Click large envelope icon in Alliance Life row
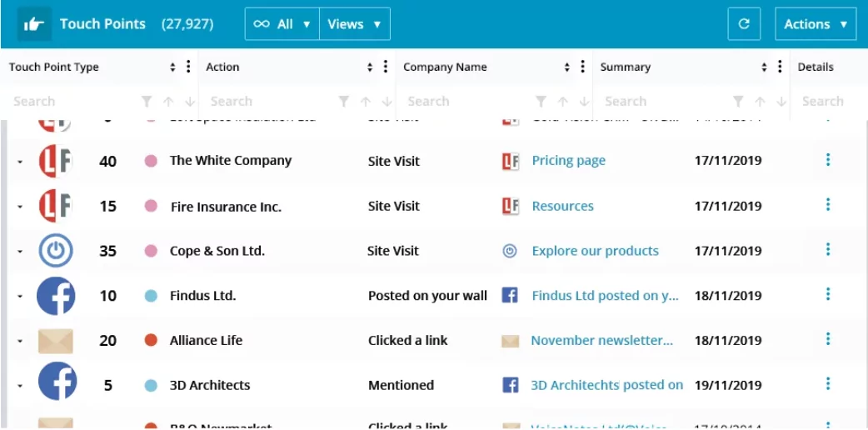 click(x=55, y=341)
